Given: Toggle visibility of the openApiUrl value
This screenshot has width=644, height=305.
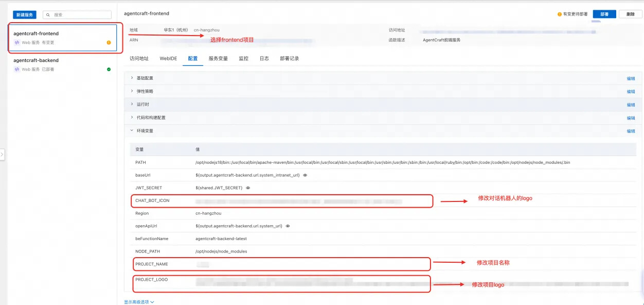Looking at the screenshot, I should click(288, 226).
